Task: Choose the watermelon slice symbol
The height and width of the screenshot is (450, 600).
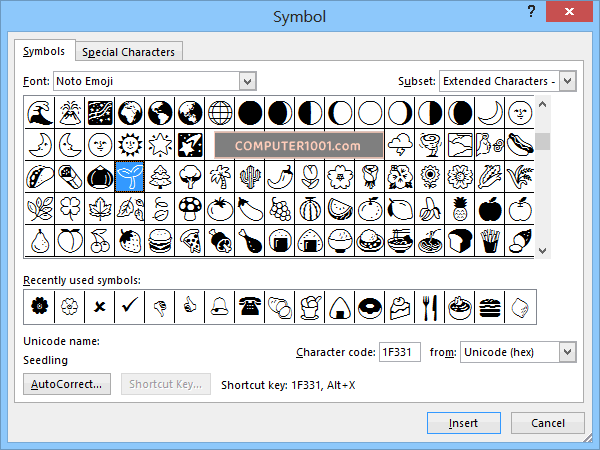Action: [x=340, y=209]
